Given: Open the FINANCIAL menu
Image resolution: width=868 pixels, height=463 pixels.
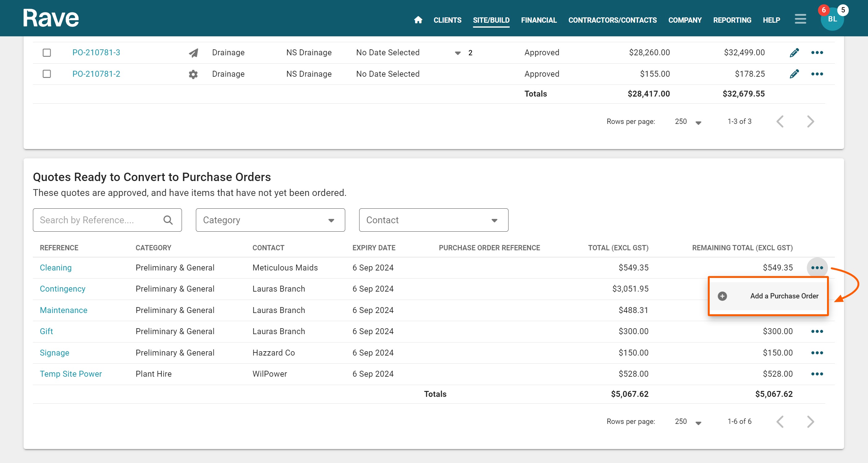Looking at the screenshot, I should tap(538, 20).
